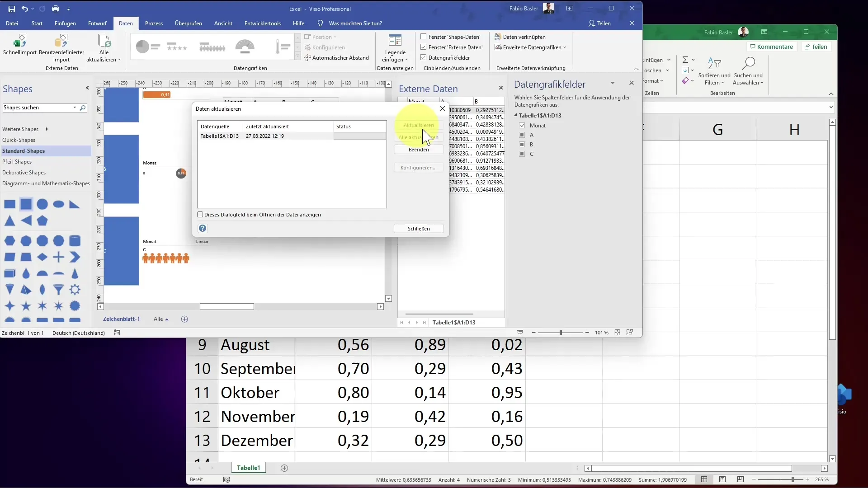
Task: Select the pie-chart data graphic thumbnail
Action: tap(148, 47)
